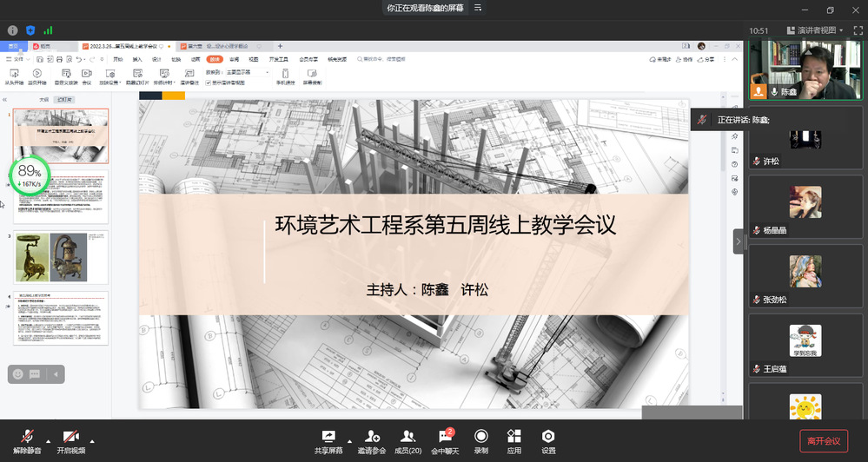The image size is (868, 462).
Task: Start recording with the 录制 button
Action: pos(480,441)
